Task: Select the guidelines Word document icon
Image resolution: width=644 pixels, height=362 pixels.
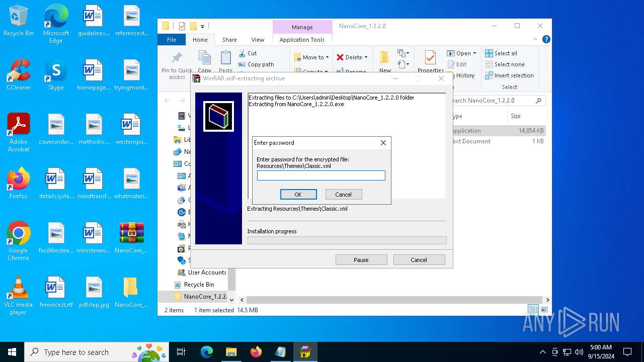Action: tap(94, 21)
